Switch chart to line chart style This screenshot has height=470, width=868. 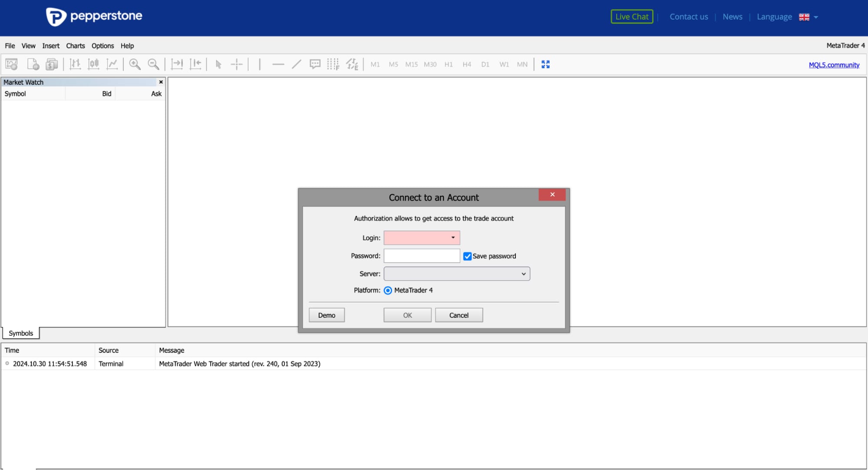(x=112, y=64)
